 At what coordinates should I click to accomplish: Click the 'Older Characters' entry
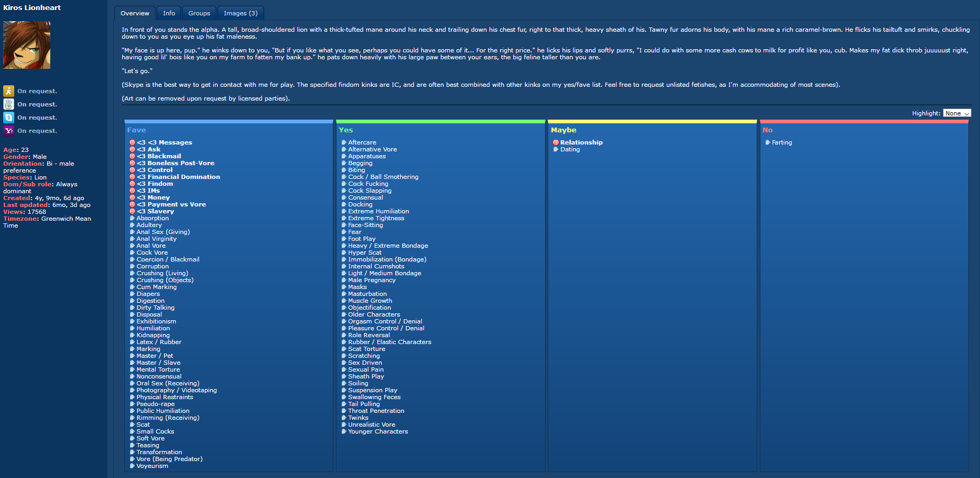coord(374,314)
